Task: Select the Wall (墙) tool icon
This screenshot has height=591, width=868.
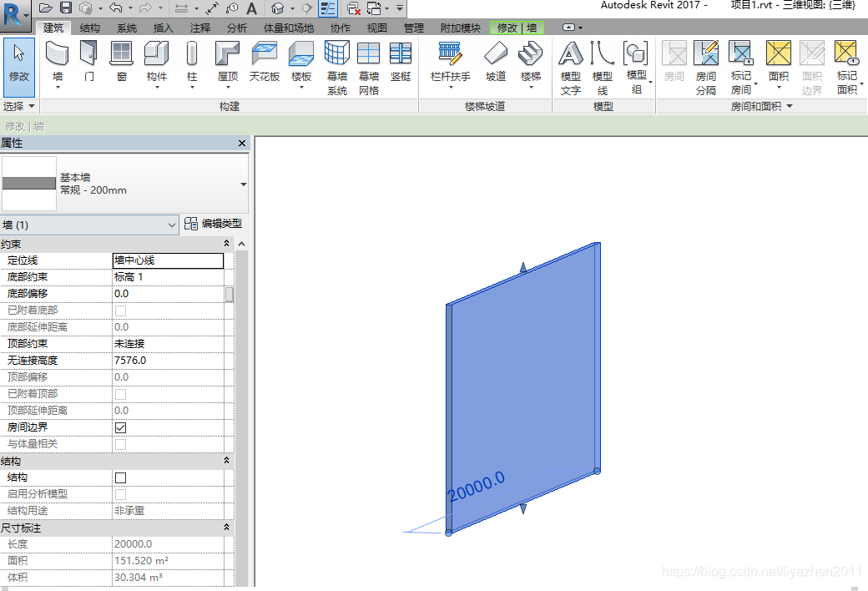Action: coord(57,55)
